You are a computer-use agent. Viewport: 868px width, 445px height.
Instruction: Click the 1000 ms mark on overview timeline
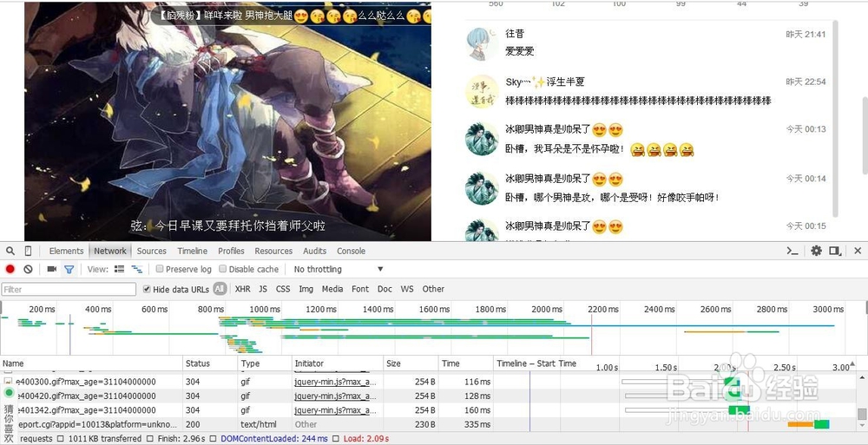coord(265,310)
